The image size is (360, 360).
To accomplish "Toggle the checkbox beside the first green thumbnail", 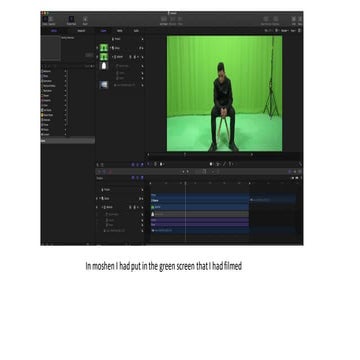I will pyautogui.click(x=98, y=48).
